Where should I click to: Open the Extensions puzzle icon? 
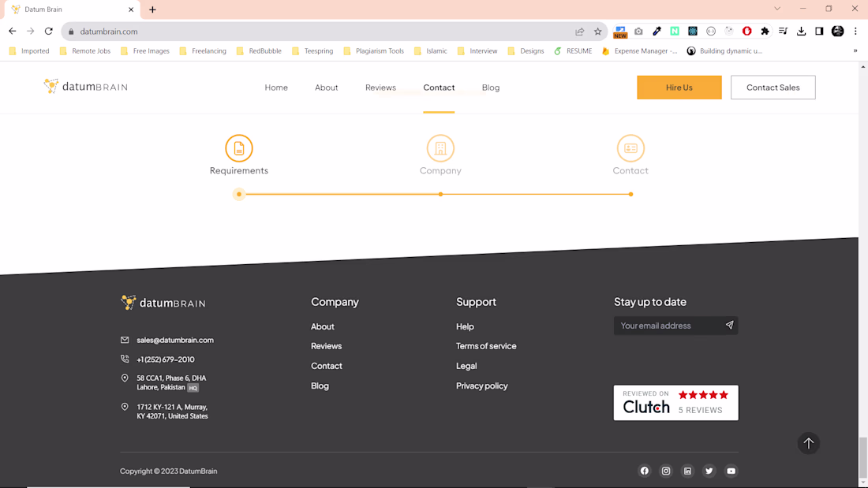coord(765,32)
